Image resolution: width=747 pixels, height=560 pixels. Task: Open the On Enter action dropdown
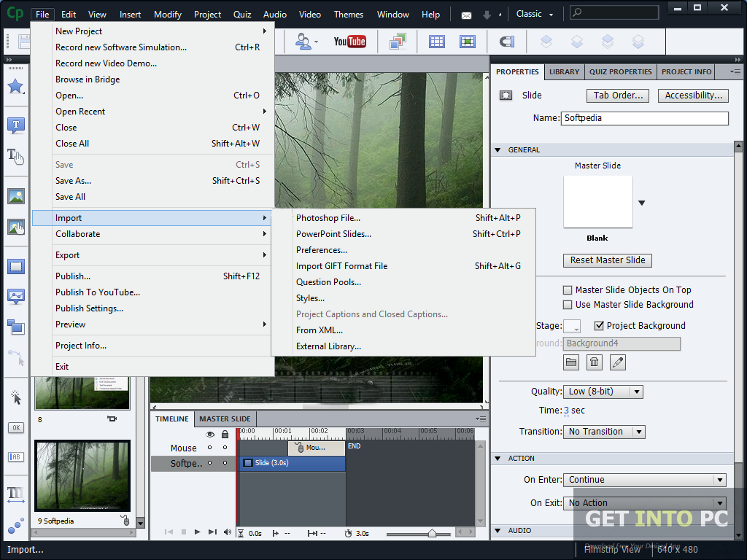(644, 480)
